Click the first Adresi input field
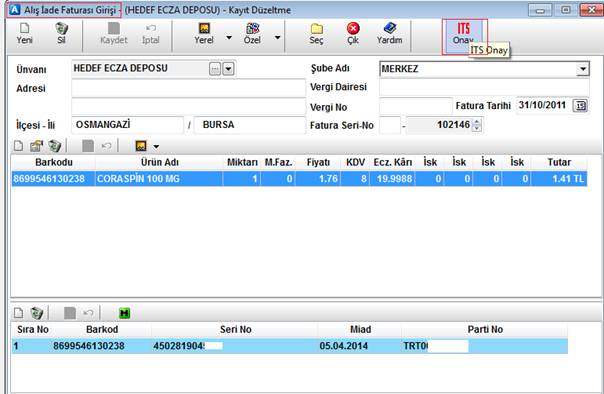This screenshot has height=394, width=604. (188, 88)
